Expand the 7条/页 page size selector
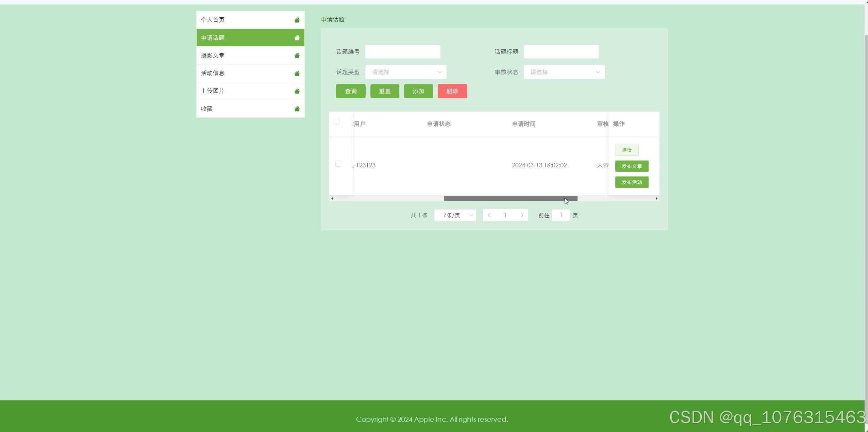The image size is (868, 432). (455, 215)
